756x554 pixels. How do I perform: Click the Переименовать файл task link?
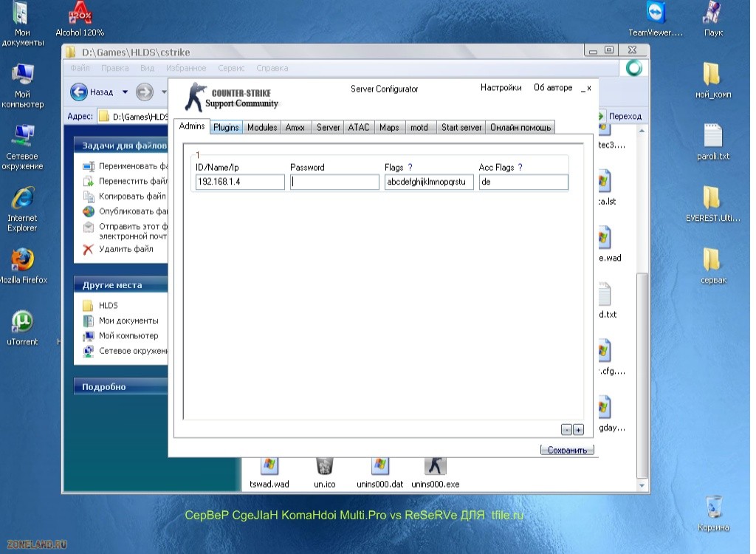point(126,166)
